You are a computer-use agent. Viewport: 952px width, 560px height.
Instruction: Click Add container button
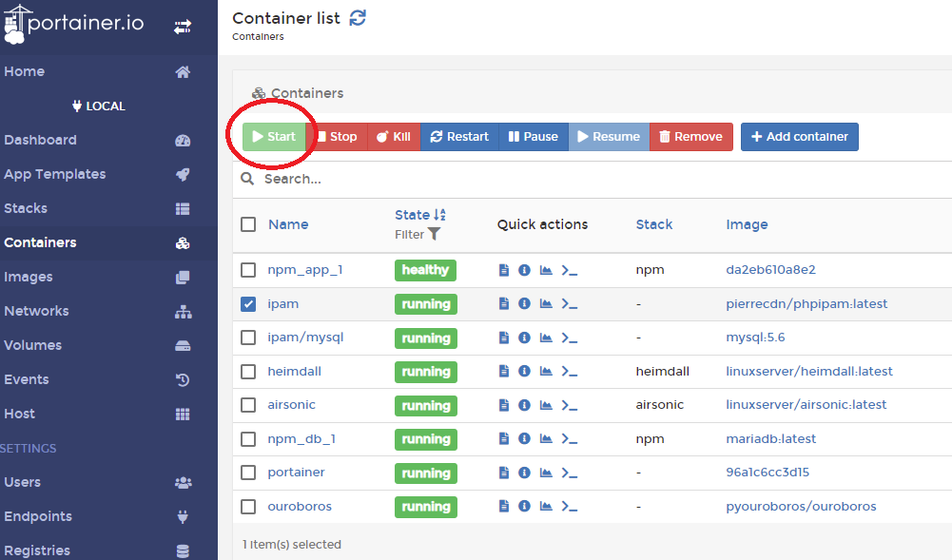tap(800, 137)
